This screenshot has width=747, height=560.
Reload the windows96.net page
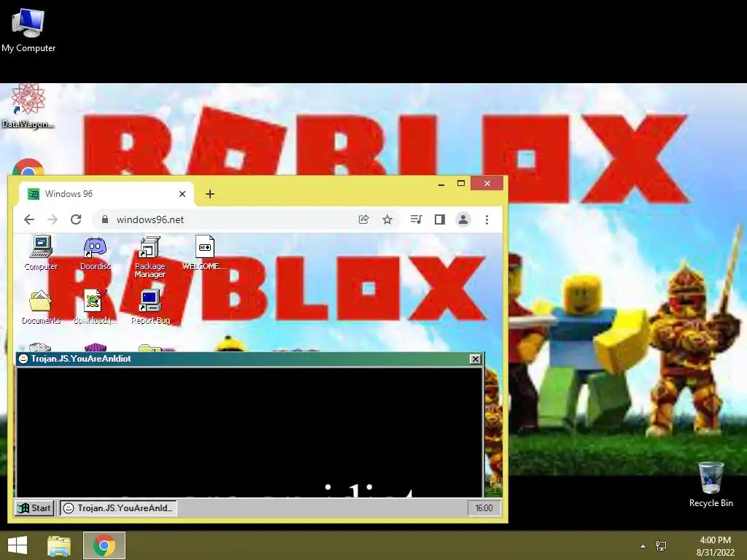(x=76, y=219)
